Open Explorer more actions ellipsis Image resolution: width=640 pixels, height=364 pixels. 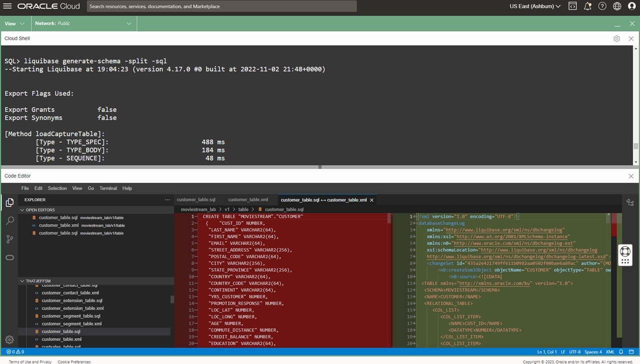tap(167, 199)
